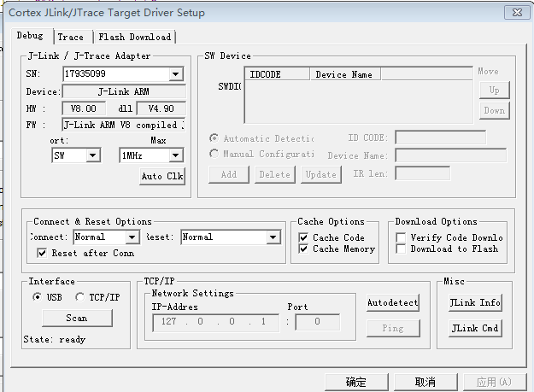Click the Device Name column header
This screenshot has height=392, width=534.
pos(345,74)
